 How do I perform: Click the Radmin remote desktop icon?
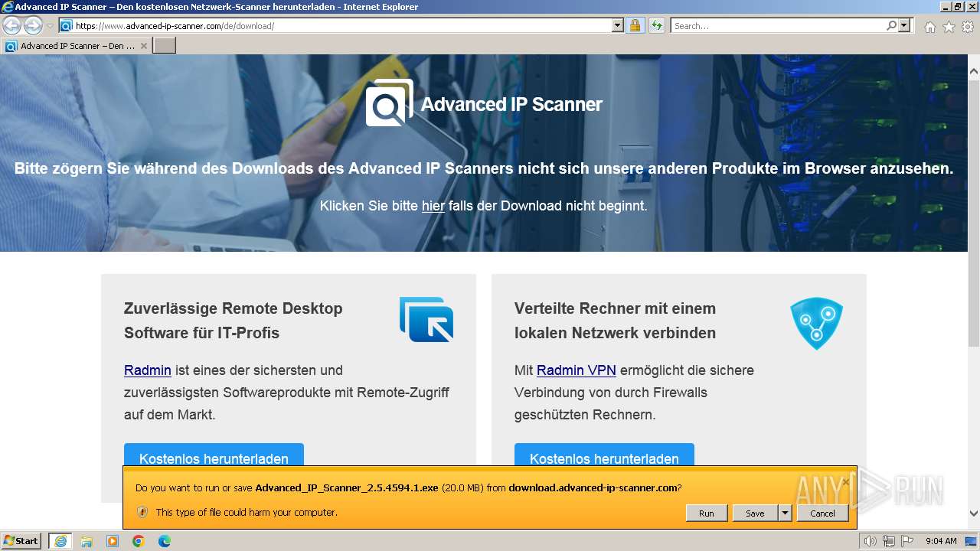426,319
